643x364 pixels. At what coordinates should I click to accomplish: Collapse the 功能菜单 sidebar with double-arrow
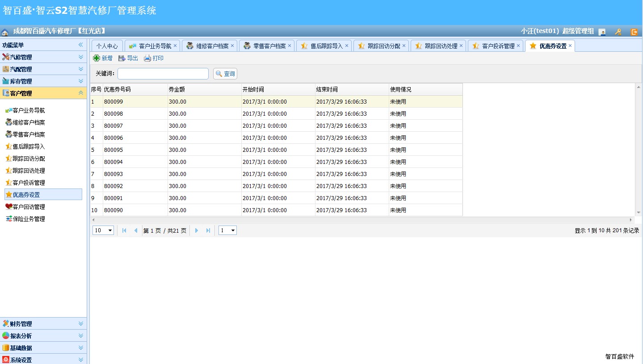tap(81, 45)
